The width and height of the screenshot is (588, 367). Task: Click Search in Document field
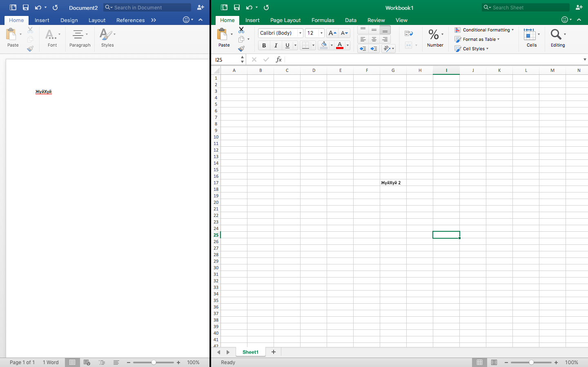147,7
